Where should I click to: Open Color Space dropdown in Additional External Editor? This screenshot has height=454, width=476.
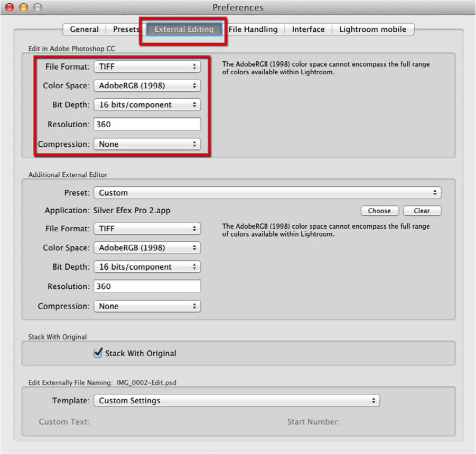point(147,248)
